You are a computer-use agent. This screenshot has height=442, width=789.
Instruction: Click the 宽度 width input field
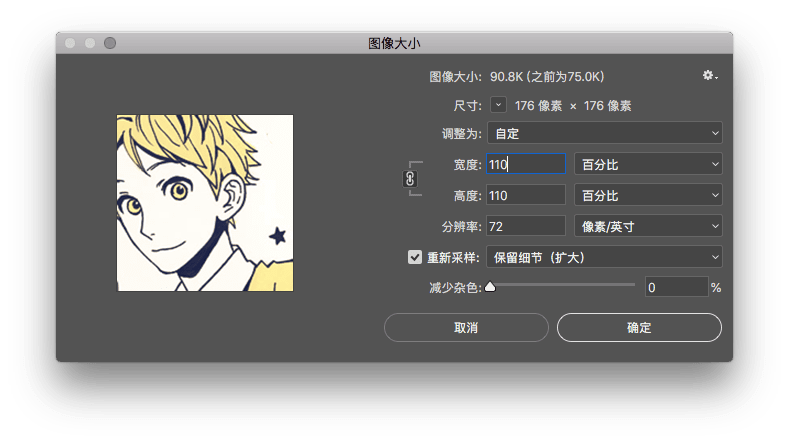click(x=525, y=164)
